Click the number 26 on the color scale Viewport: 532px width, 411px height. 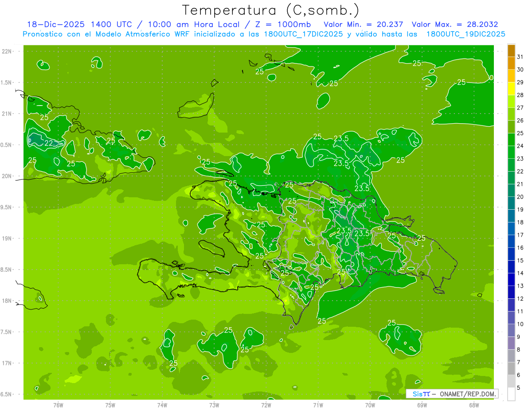coord(520,120)
